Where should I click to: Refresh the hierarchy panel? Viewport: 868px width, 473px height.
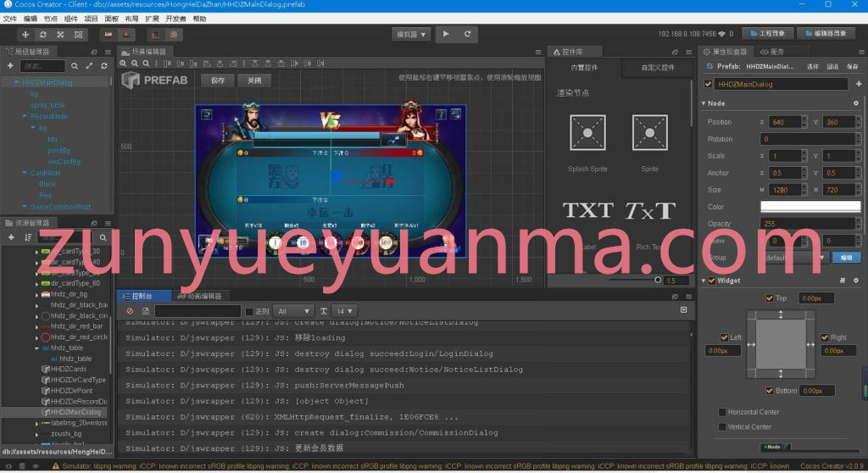[104, 66]
